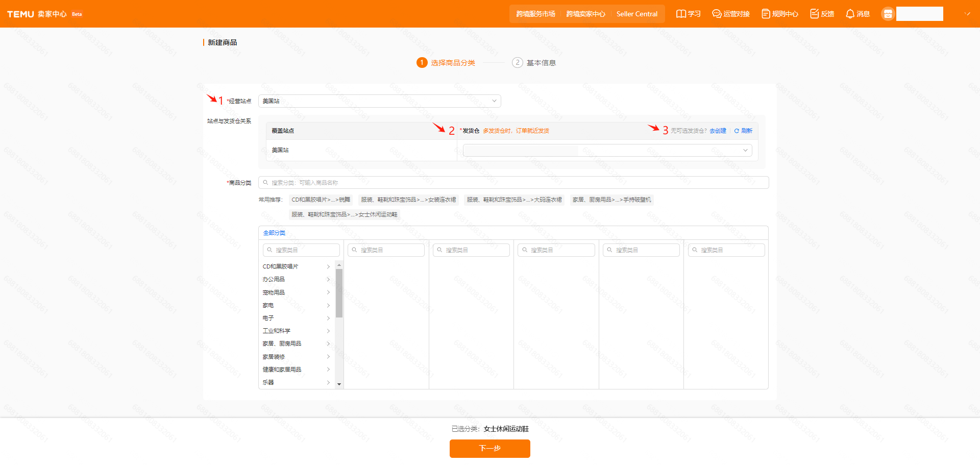Image resolution: width=980 pixels, height=465 pixels.
Task: Click the 学习 book icon
Action: [x=681, y=14]
